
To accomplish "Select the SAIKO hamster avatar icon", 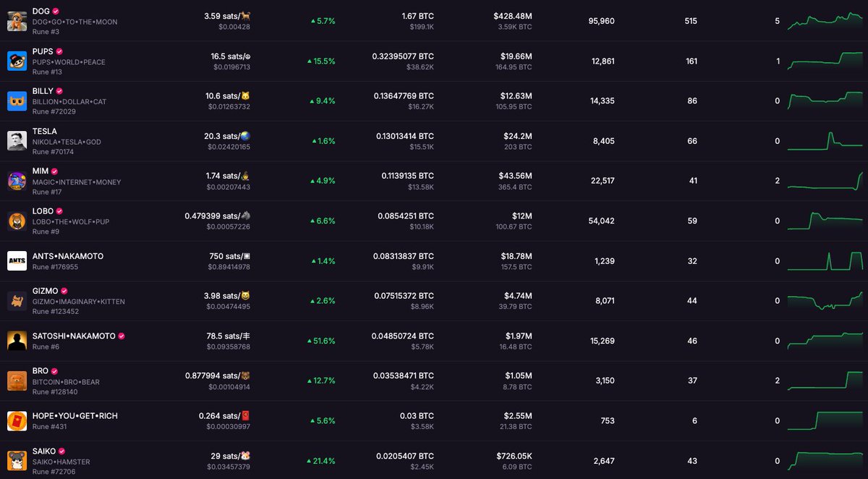I will click(x=17, y=461).
